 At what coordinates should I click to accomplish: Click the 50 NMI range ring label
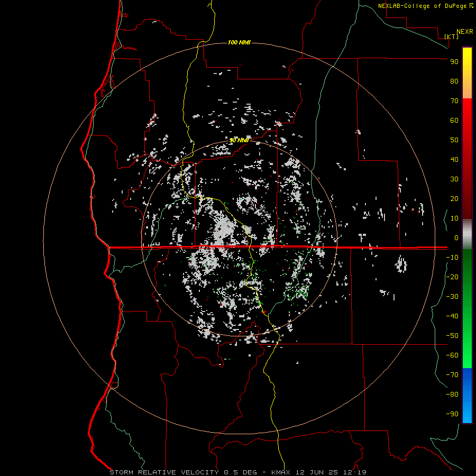(x=239, y=140)
